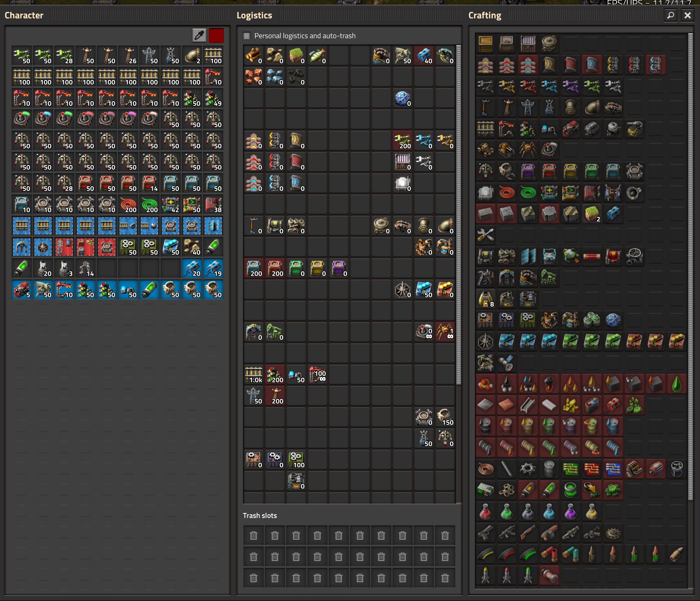Craft a repair pack in Crafting panel
The height and width of the screenshot is (601, 700).
click(486, 235)
